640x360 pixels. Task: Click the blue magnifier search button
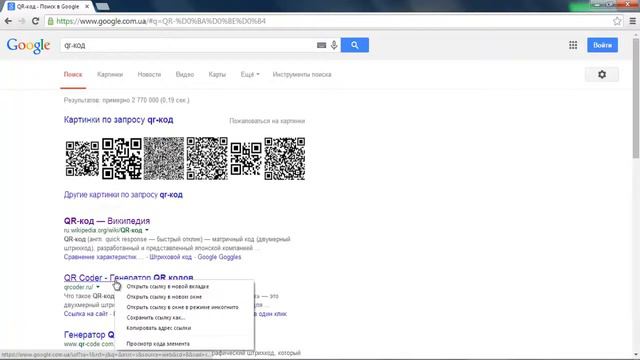[x=355, y=45]
